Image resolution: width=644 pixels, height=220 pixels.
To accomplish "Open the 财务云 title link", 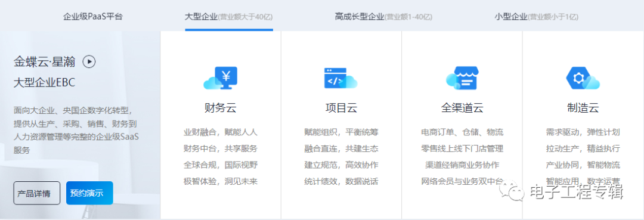I will coord(221,108).
